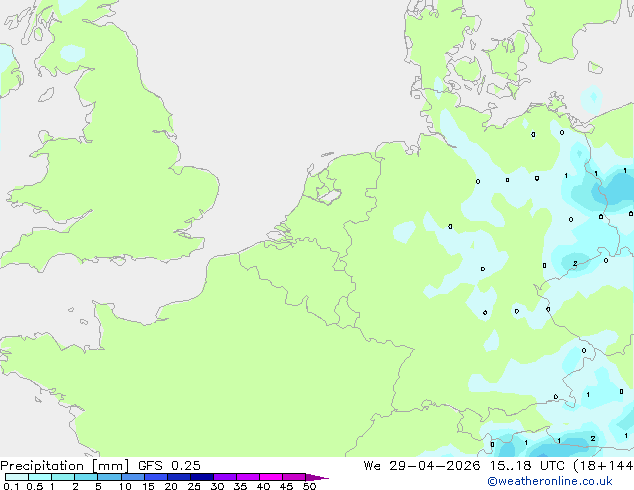Click the purple over-50 legend arrow tip

point(317,477)
